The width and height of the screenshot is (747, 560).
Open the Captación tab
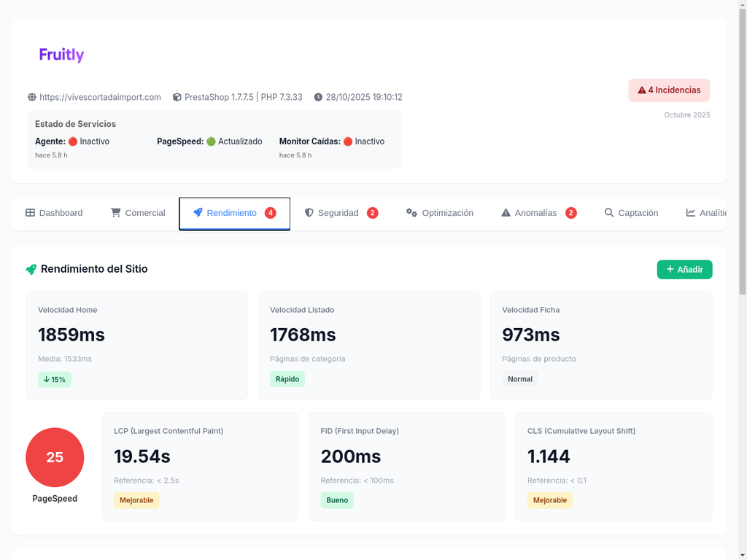(630, 213)
